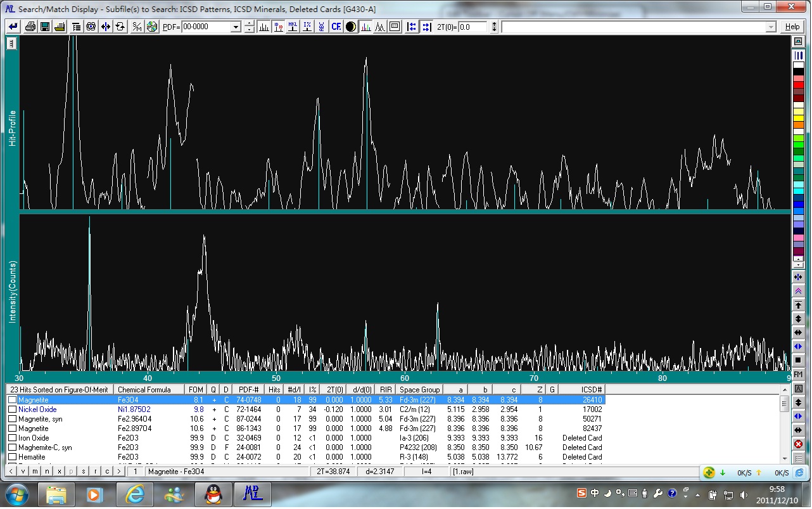This screenshot has width=812, height=509.
Task: Click the HKL indices toolbar icon
Action: click(x=293, y=27)
